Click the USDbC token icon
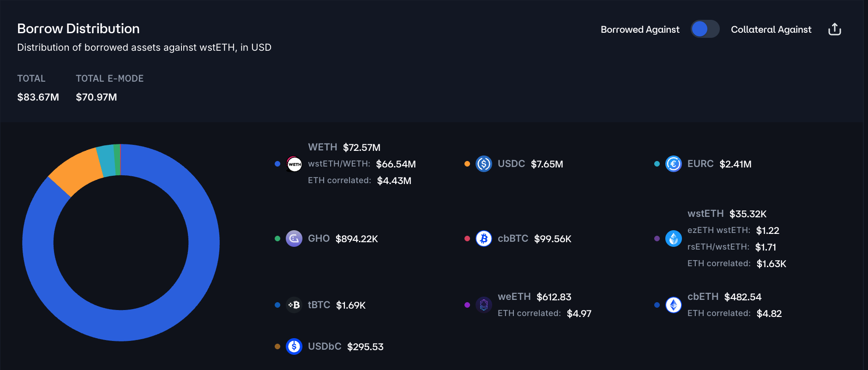Viewport: 868px width, 370px height. tap(294, 346)
